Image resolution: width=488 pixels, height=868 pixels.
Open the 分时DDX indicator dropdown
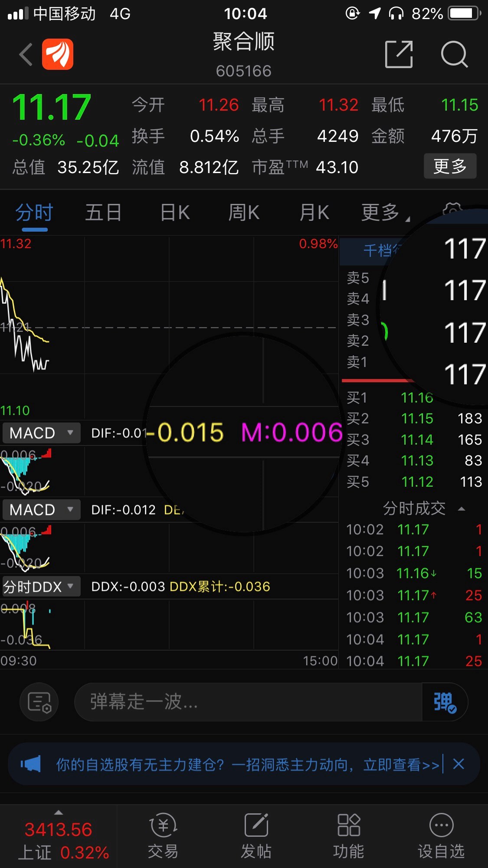42,586
